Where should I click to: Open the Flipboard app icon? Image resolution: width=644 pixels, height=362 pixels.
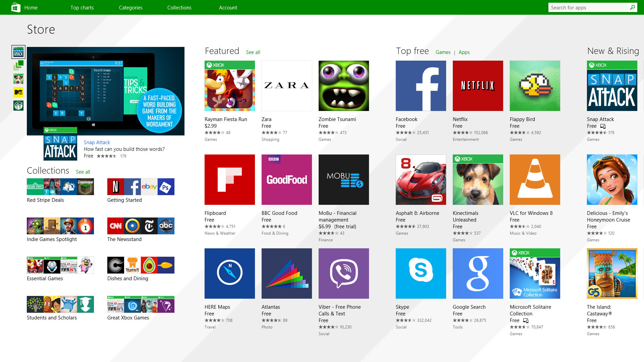230,179
